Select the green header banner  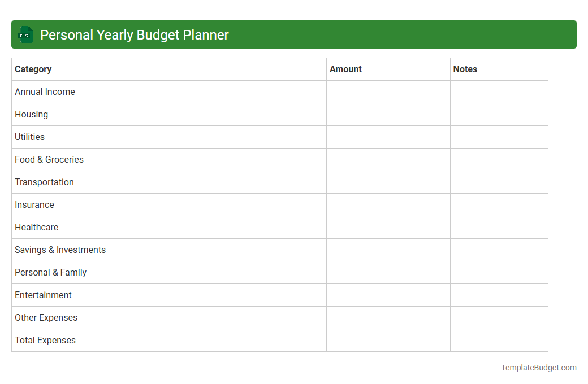tap(294, 34)
